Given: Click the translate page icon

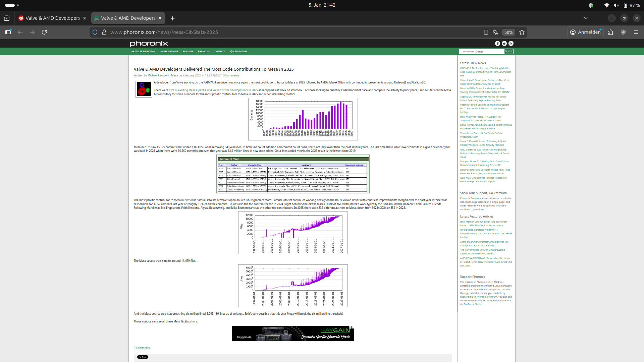Looking at the screenshot, I should click(495, 32).
